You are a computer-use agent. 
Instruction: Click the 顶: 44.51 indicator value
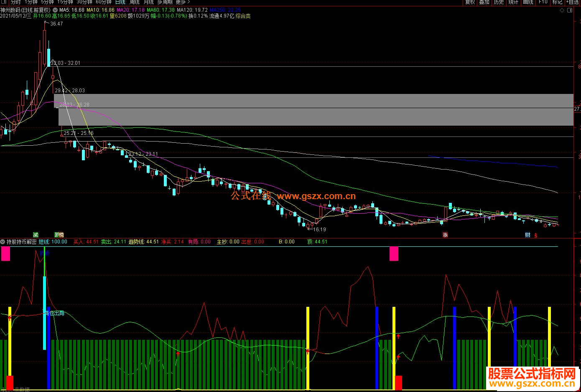coord(317,242)
